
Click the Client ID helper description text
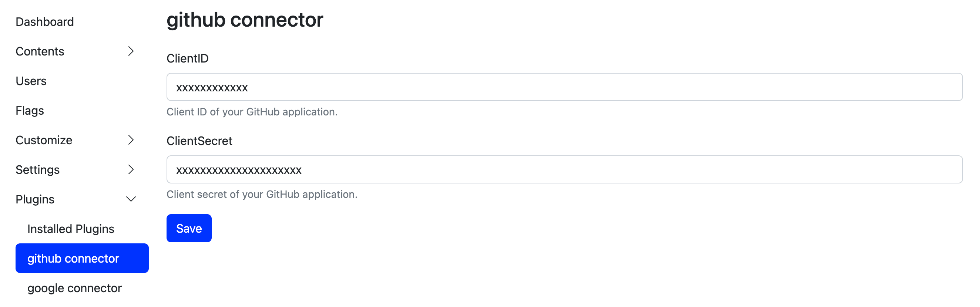point(252,112)
